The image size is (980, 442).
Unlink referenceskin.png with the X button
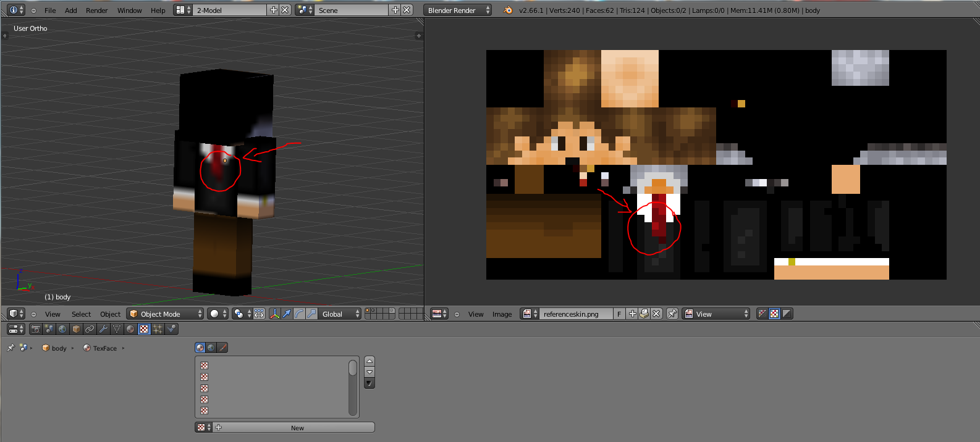(657, 314)
